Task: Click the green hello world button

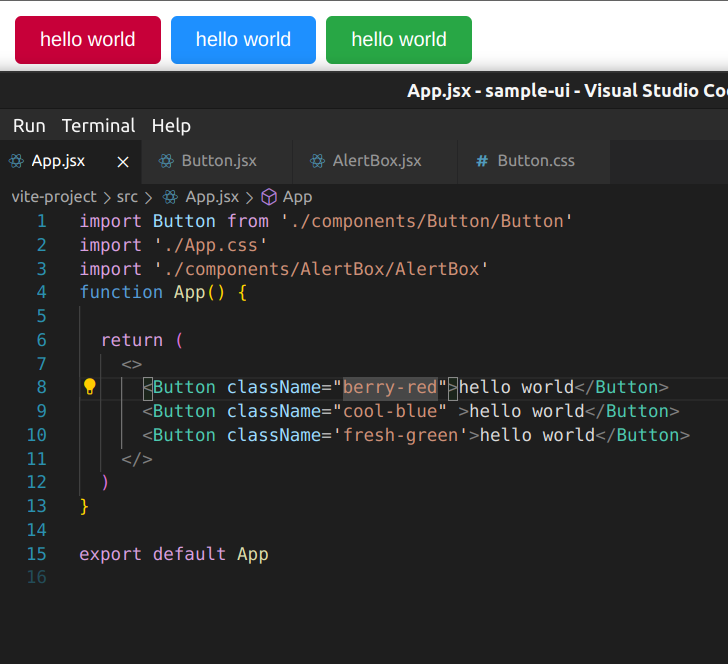Action: tap(399, 40)
